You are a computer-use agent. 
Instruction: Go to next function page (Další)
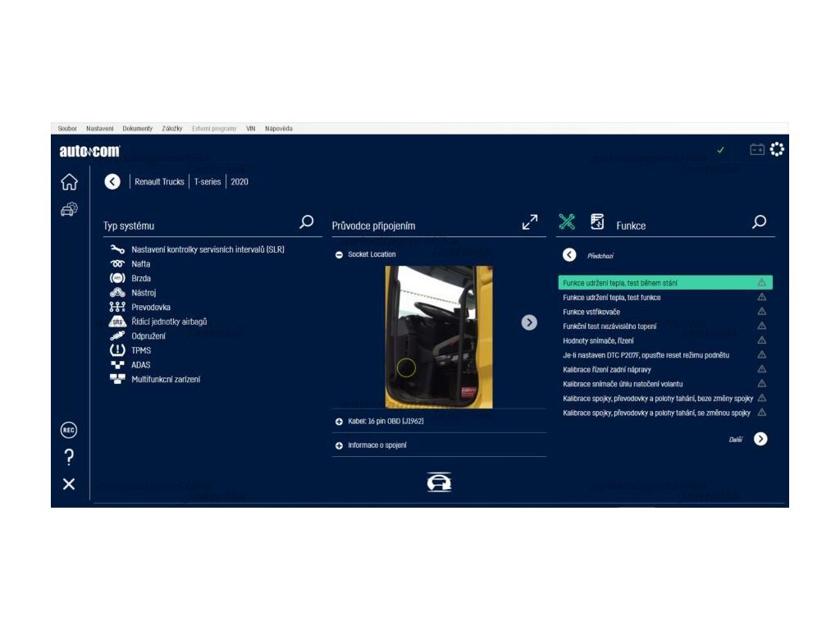(760, 440)
